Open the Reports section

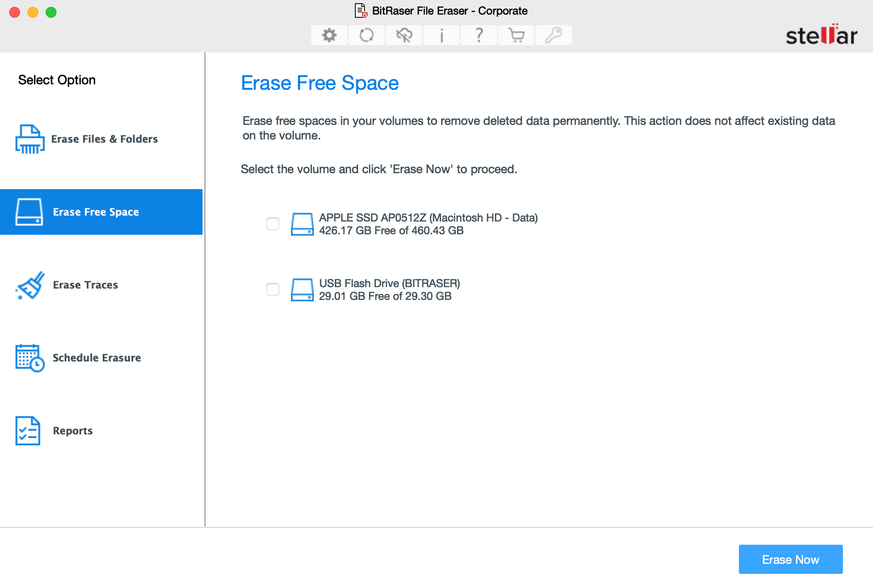tap(101, 431)
